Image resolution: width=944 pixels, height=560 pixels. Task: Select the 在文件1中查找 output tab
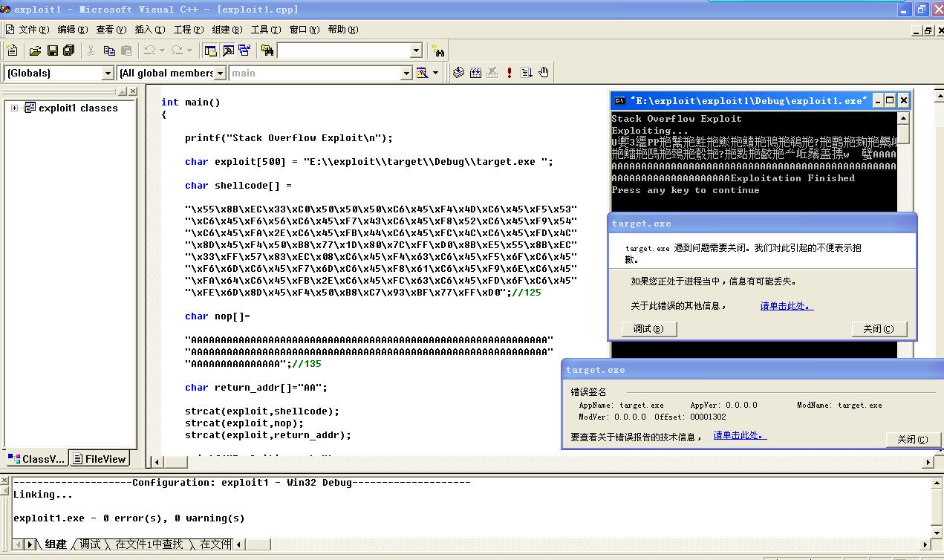click(149, 544)
